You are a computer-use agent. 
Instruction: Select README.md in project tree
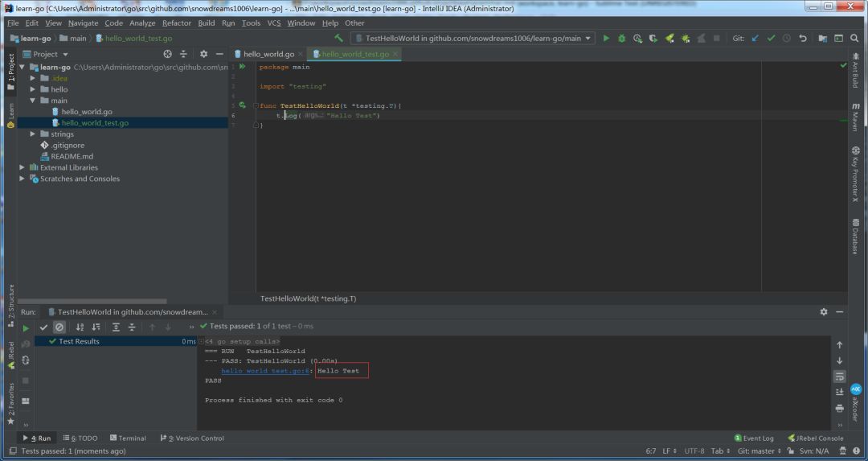(72, 156)
